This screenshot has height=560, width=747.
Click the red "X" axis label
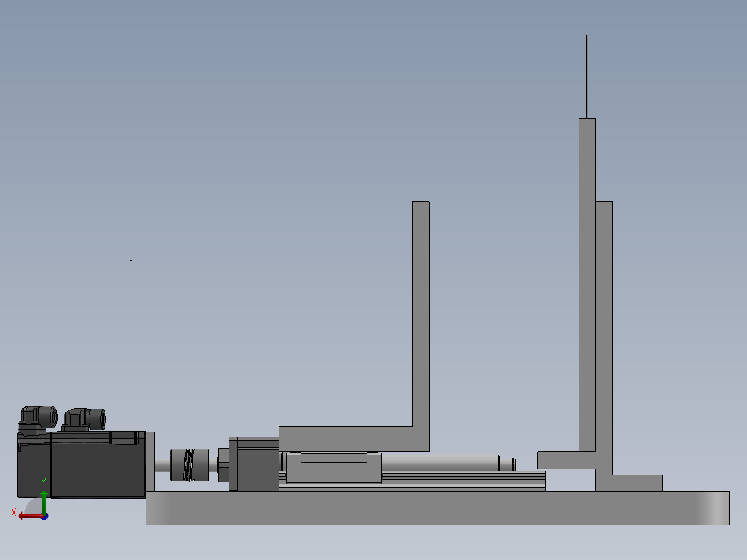pyautogui.click(x=14, y=512)
